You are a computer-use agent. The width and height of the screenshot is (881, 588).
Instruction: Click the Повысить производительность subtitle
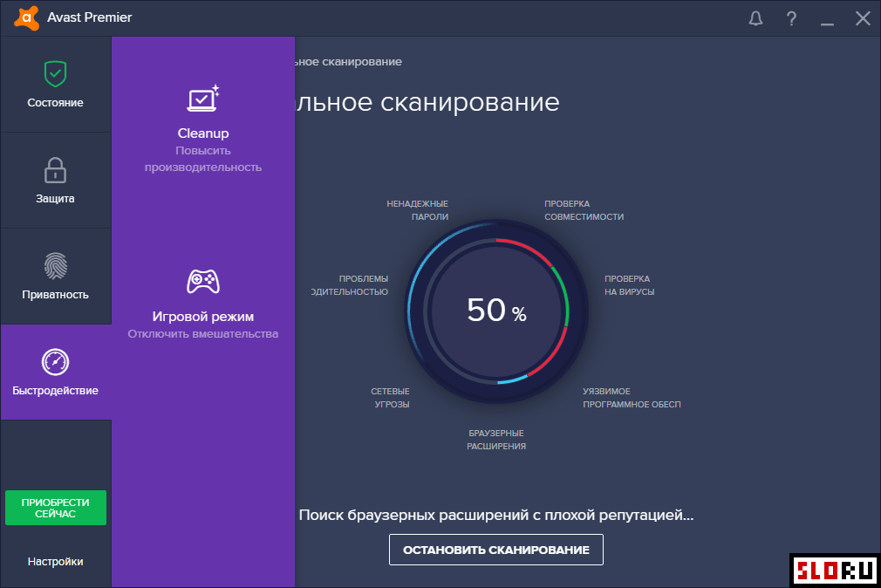pyautogui.click(x=203, y=159)
